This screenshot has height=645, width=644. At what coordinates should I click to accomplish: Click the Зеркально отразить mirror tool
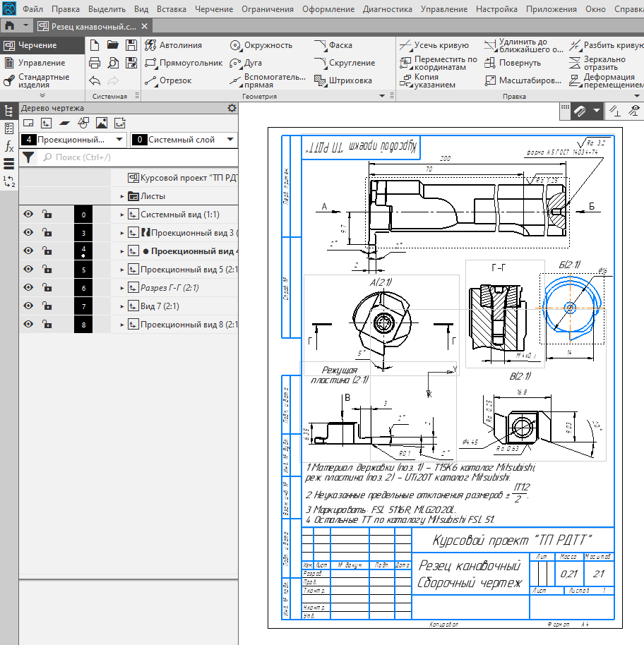(x=597, y=63)
